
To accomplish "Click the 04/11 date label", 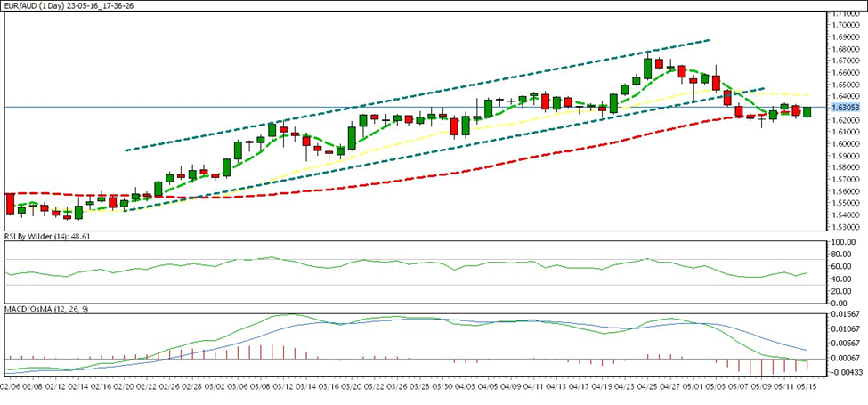I will (x=533, y=386).
